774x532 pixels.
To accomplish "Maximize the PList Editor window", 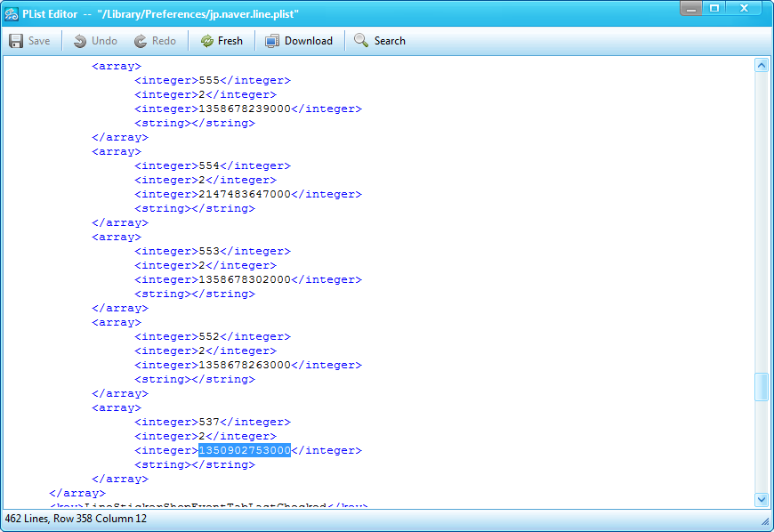I will click(714, 8).
